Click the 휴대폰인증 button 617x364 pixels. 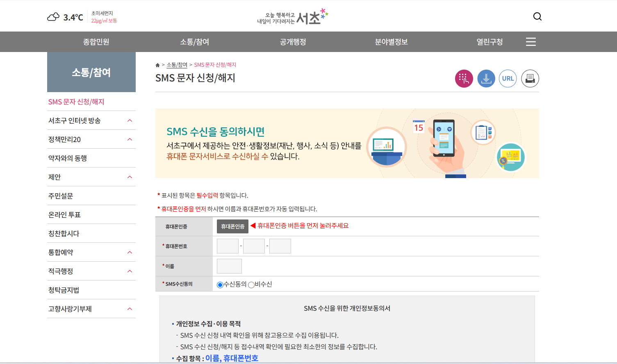coord(232,226)
